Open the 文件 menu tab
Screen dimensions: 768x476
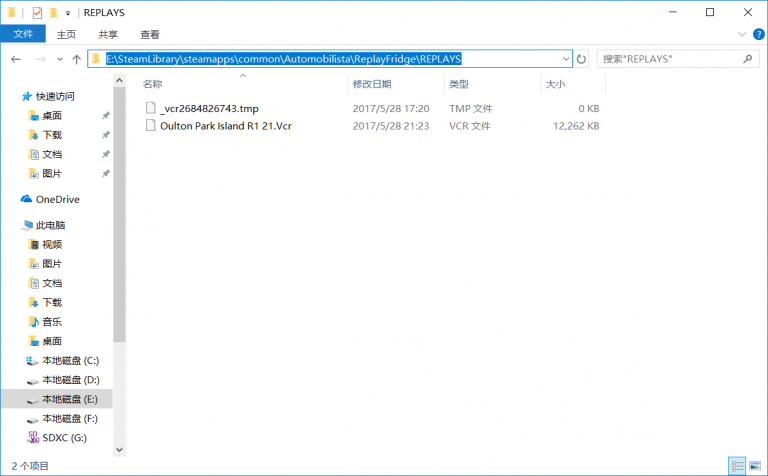coord(23,34)
